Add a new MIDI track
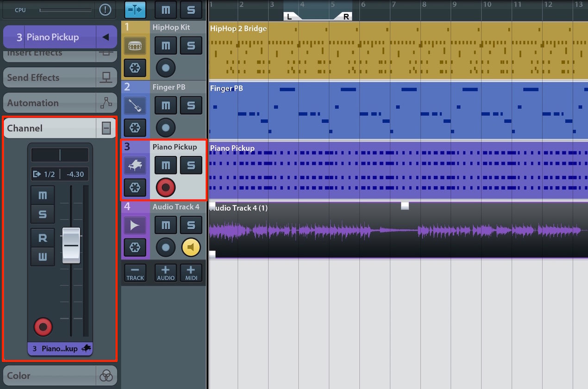This screenshot has height=389, width=588. click(191, 273)
